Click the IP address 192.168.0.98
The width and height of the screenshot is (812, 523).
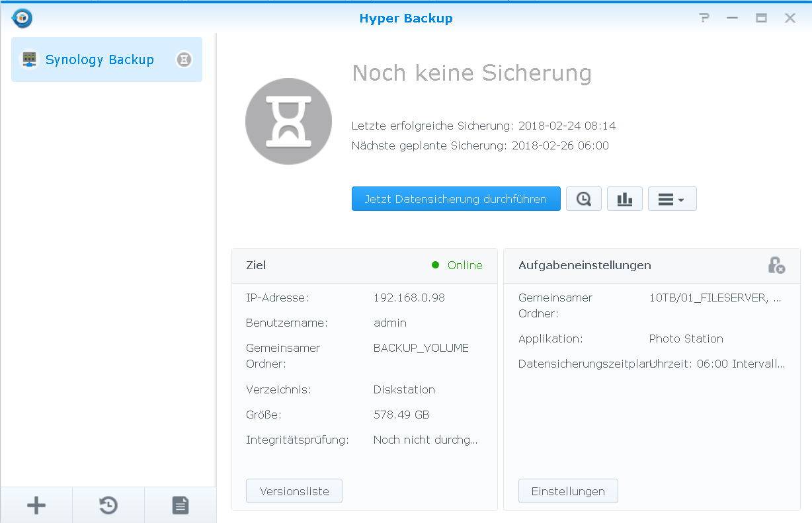(x=409, y=298)
